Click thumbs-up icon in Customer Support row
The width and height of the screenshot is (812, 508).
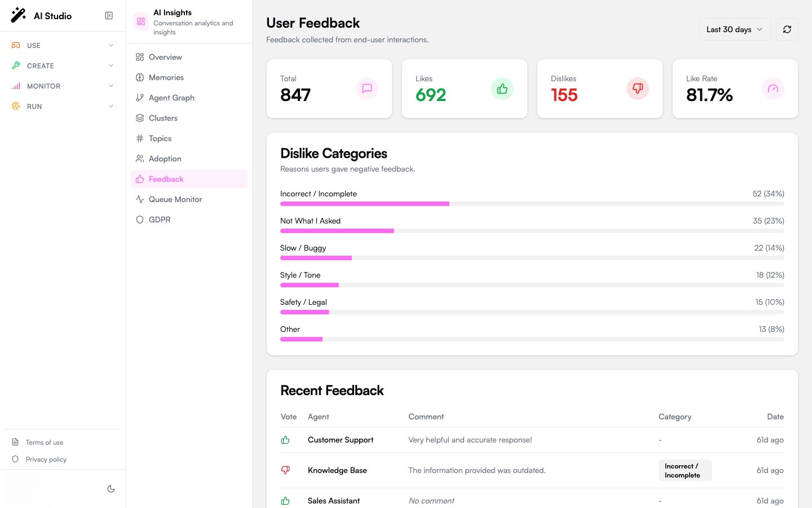tap(285, 440)
